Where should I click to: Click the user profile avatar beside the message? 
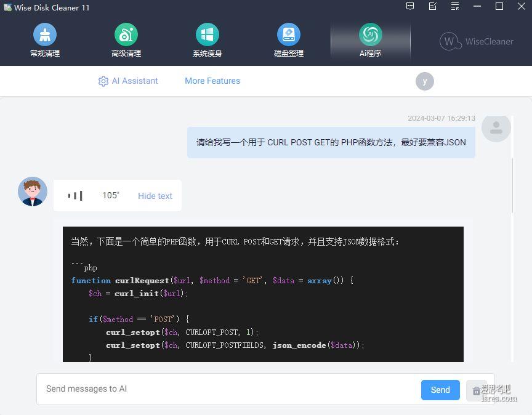tap(496, 127)
